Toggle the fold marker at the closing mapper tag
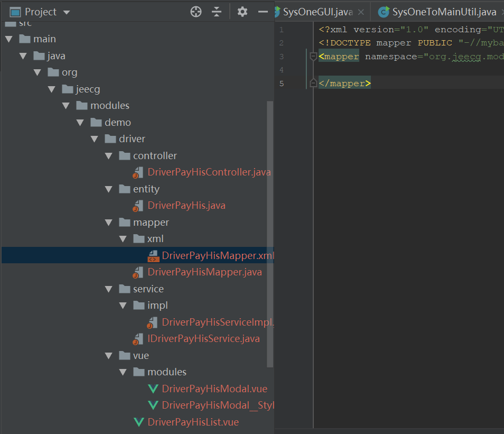Viewport: 504px width, 434px height. click(313, 84)
